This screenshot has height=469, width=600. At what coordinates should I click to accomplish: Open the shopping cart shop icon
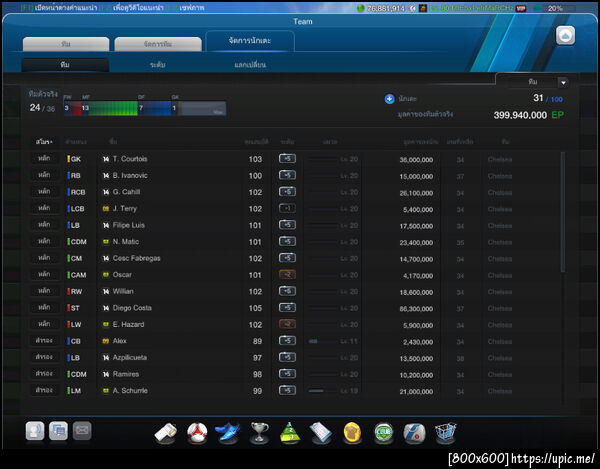[x=446, y=433]
